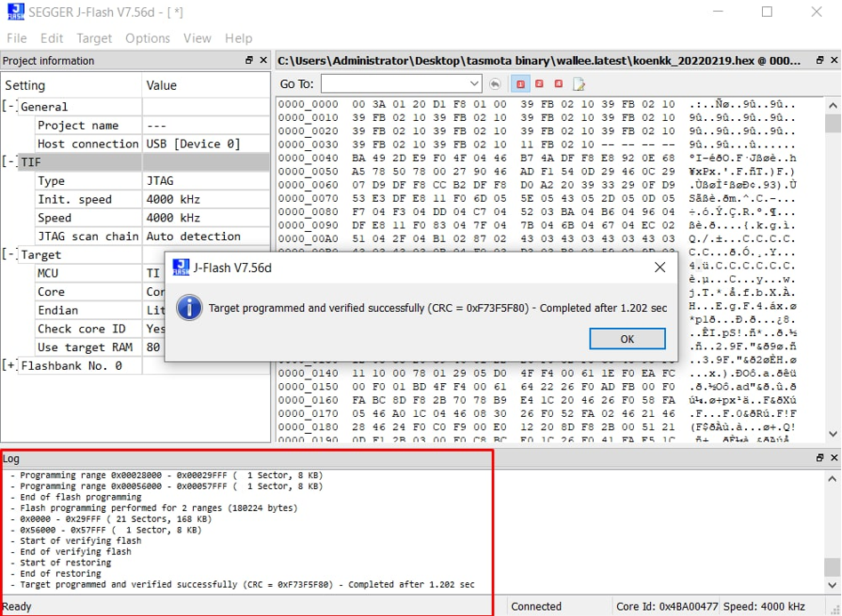
Task: Minimize the J-Flash main window
Action: tap(718, 12)
